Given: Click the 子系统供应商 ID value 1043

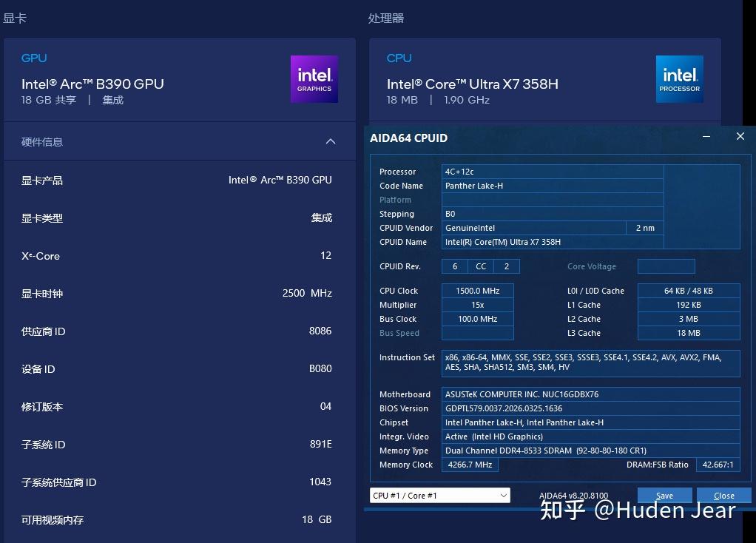Looking at the screenshot, I should click(320, 482).
